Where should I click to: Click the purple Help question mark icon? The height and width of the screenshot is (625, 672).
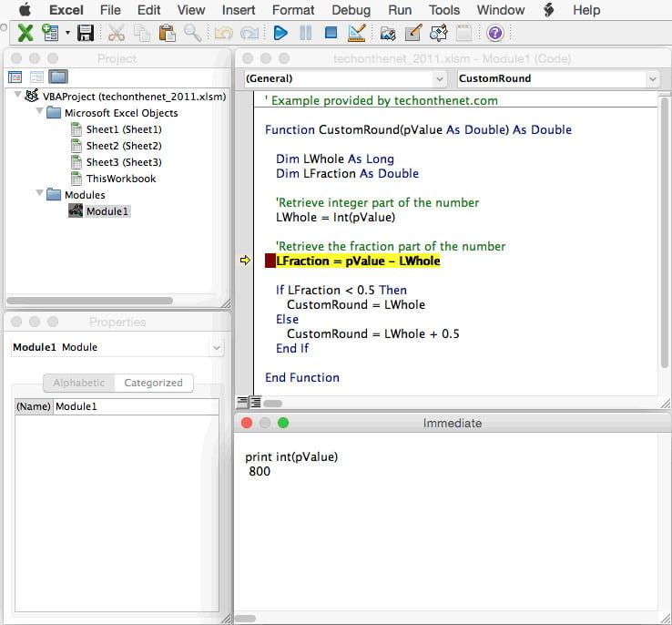(x=494, y=34)
